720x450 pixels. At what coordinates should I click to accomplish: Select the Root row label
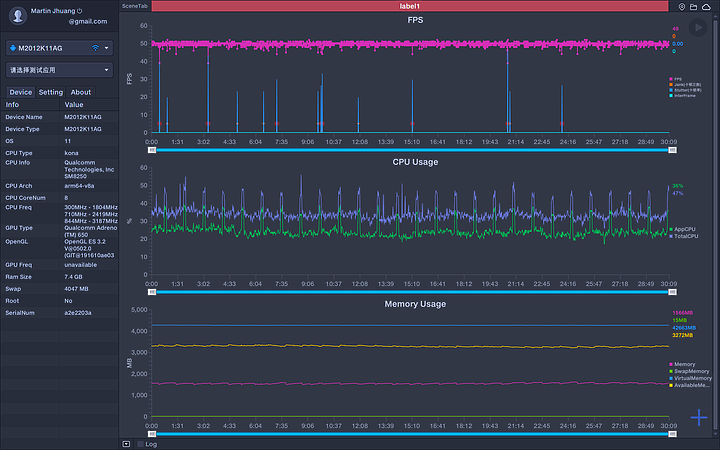(x=12, y=301)
